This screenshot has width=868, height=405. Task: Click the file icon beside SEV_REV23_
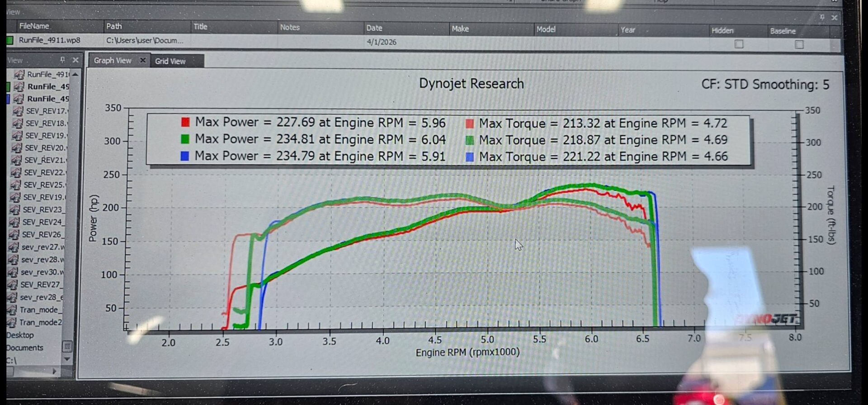point(15,210)
